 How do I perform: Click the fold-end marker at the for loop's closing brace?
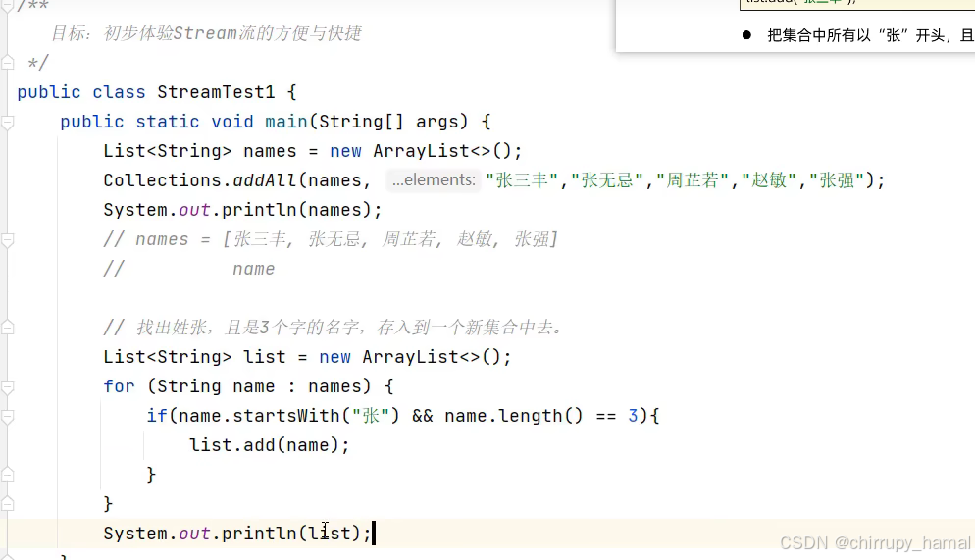[x=8, y=504]
